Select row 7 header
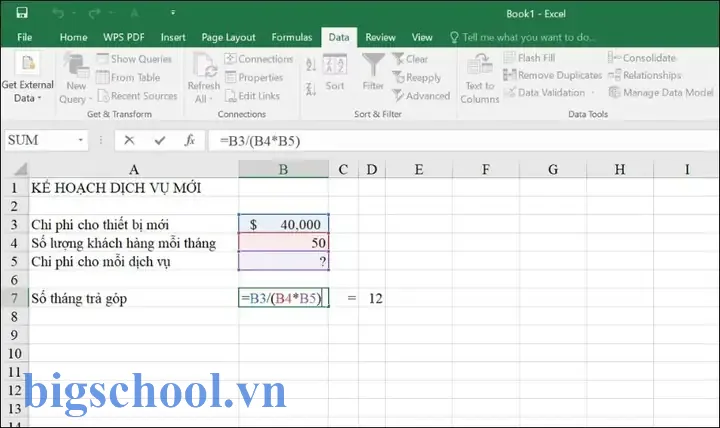Image resolution: width=720 pixels, height=428 pixels. tap(14, 298)
